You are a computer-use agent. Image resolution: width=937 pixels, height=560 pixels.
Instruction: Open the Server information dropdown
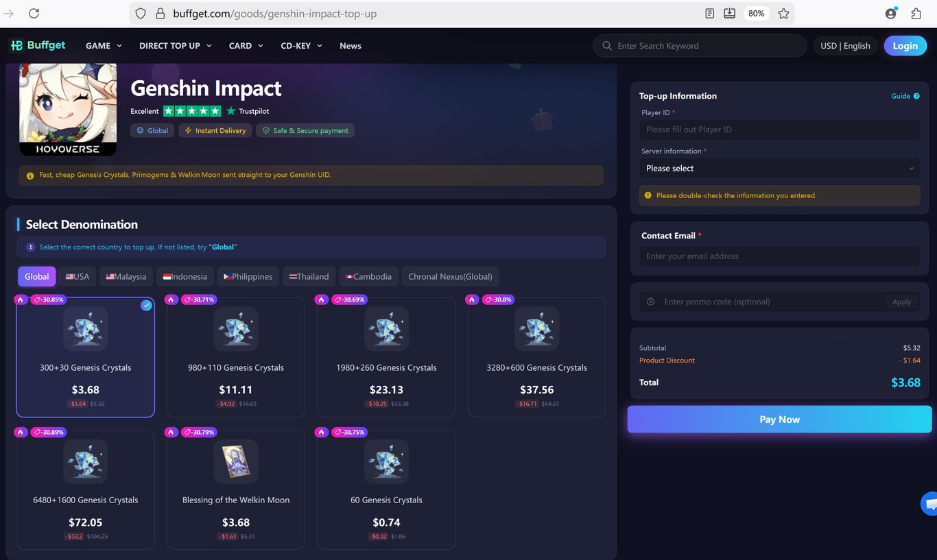[x=780, y=168]
